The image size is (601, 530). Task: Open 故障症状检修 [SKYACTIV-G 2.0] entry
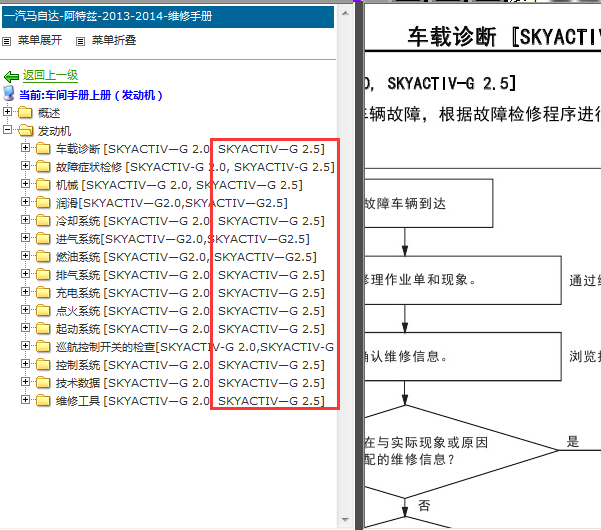click(x=195, y=167)
